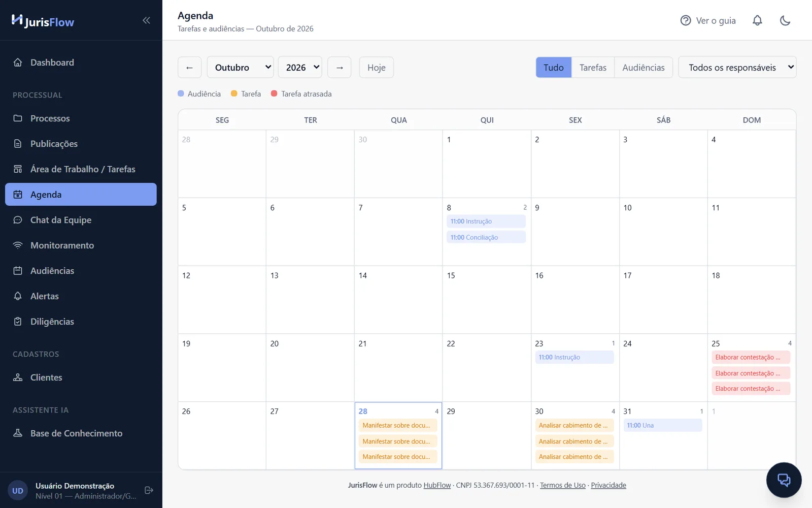The height and width of the screenshot is (508, 812).
Task: Collapse the sidebar with the double chevron icon
Action: 146,20
